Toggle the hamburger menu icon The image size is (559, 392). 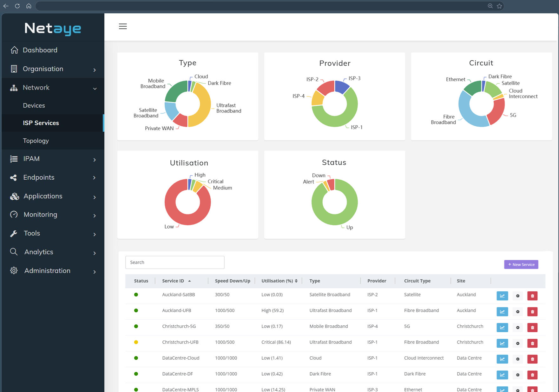(123, 26)
